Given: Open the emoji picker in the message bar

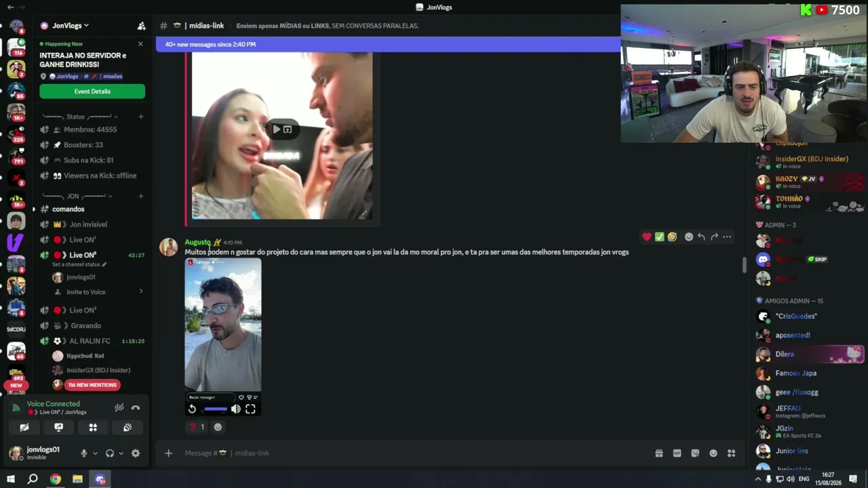Looking at the screenshot, I should click(x=713, y=453).
